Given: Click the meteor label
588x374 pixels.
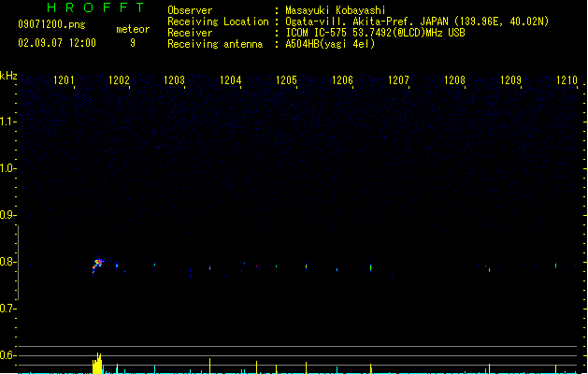Looking at the screenshot, I should [x=133, y=29].
